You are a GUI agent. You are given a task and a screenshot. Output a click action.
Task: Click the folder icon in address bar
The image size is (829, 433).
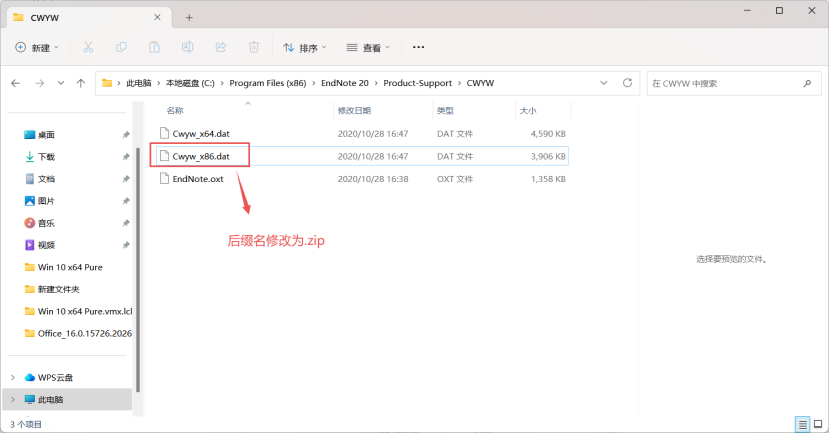107,83
